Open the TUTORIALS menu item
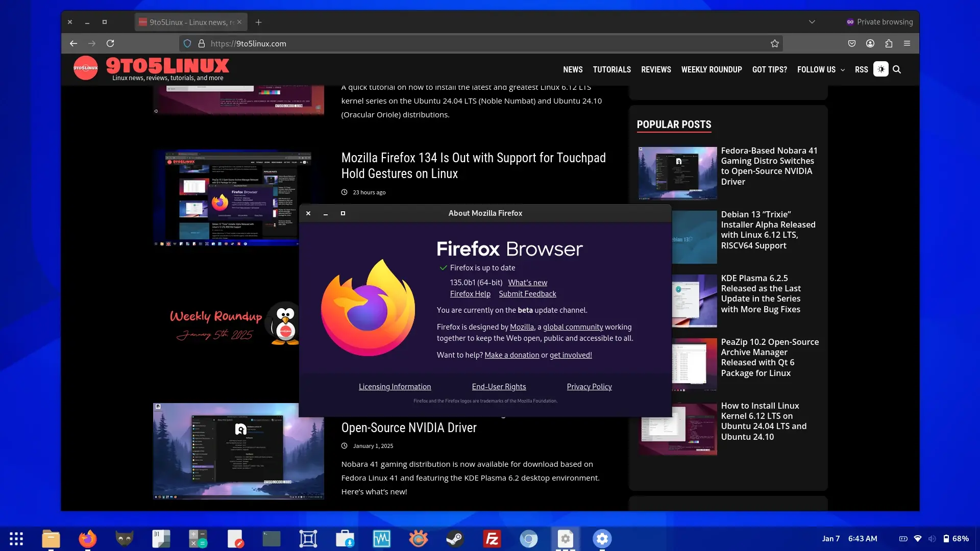This screenshot has height=551, width=980. (611, 69)
